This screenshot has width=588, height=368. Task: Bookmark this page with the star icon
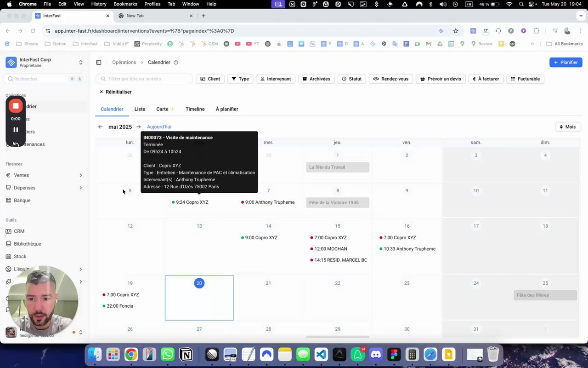click(456, 31)
